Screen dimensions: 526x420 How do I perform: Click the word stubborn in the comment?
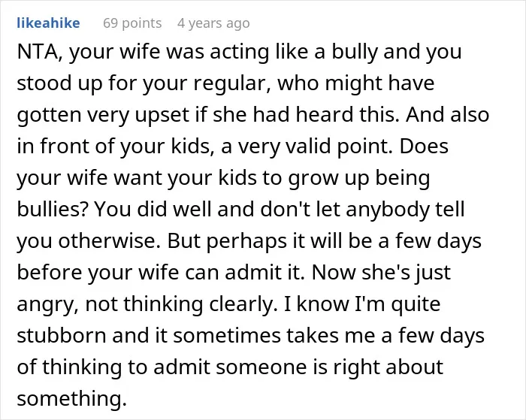(x=62, y=335)
